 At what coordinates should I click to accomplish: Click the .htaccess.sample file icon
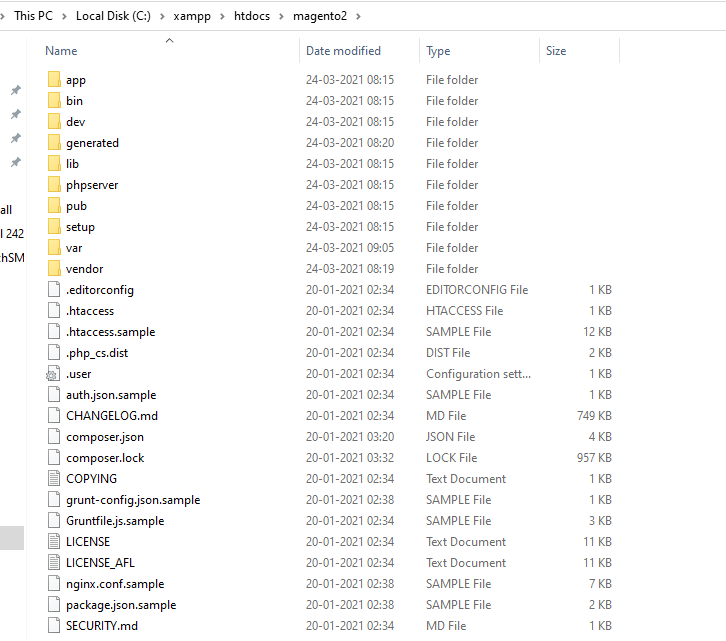point(54,331)
